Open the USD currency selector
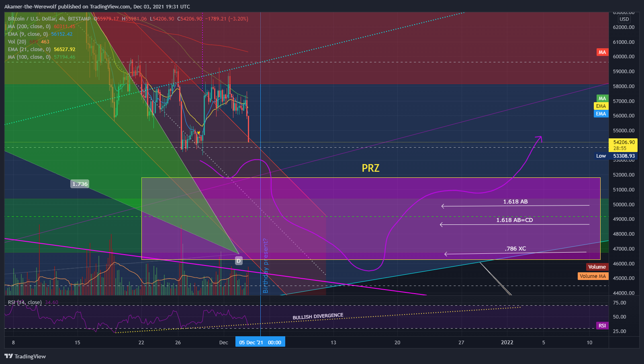The width and height of the screenshot is (644, 364). click(624, 19)
